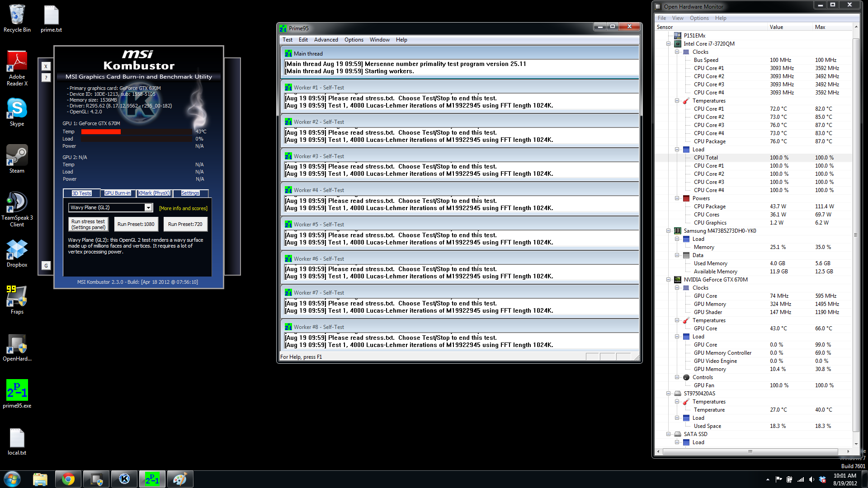Open Prime95 Test menu
Screen dimensions: 868x488
[x=288, y=40]
